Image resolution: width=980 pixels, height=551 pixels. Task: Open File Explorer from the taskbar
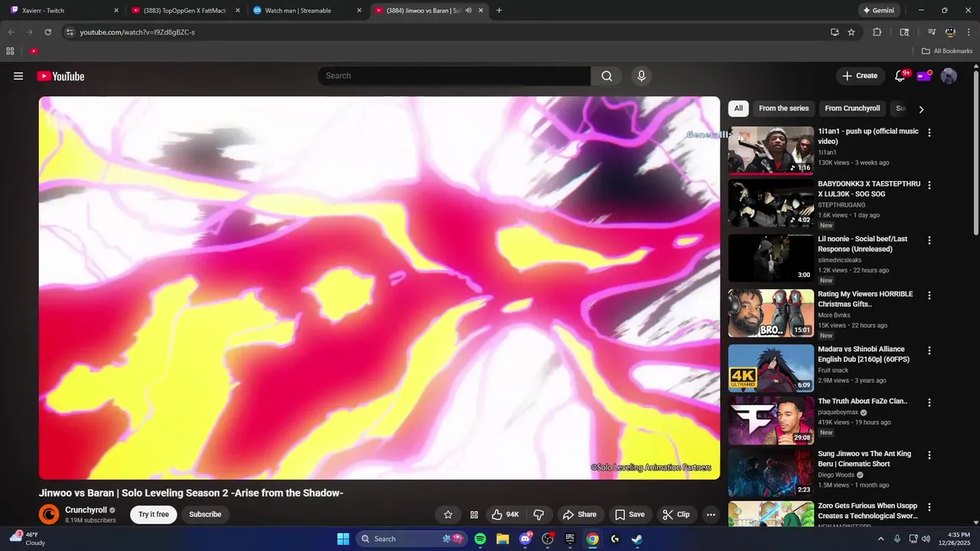click(502, 539)
